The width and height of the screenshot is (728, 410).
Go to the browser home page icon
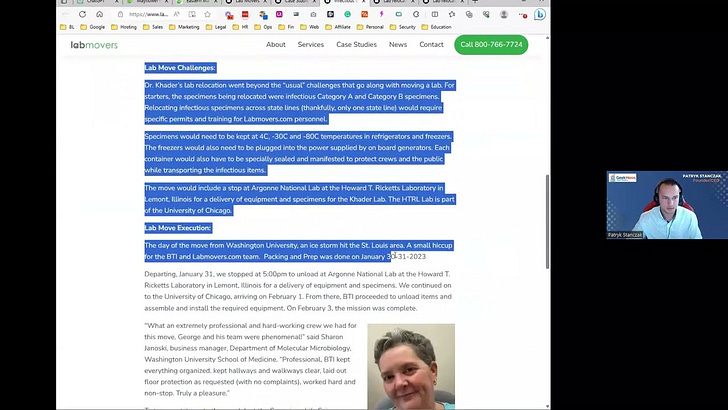click(99, 14)
